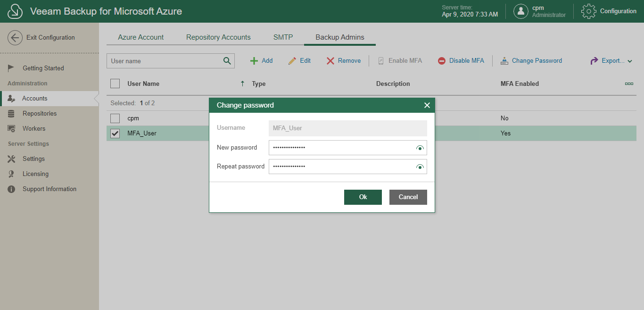The height and width of the screenshot is (310, 644).
Task: Click the Cancel button
Action: pos(408,197)
